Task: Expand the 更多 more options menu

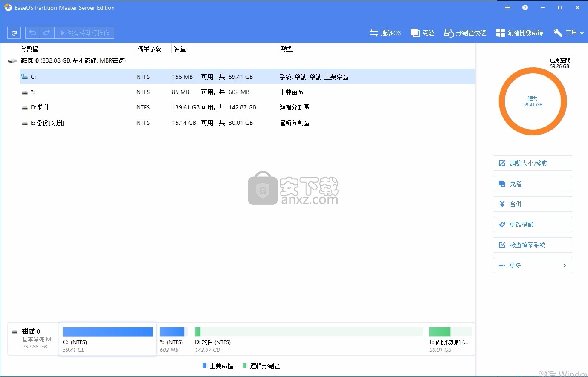Action: tap(533, 265)
